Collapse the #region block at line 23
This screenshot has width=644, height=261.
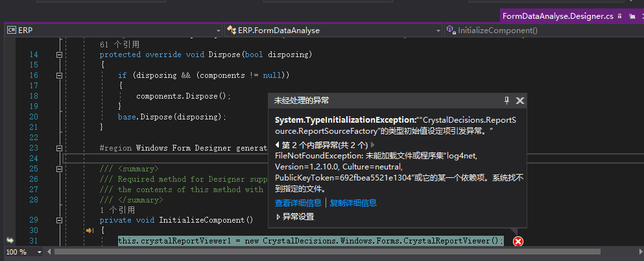(x=59, y=148)
